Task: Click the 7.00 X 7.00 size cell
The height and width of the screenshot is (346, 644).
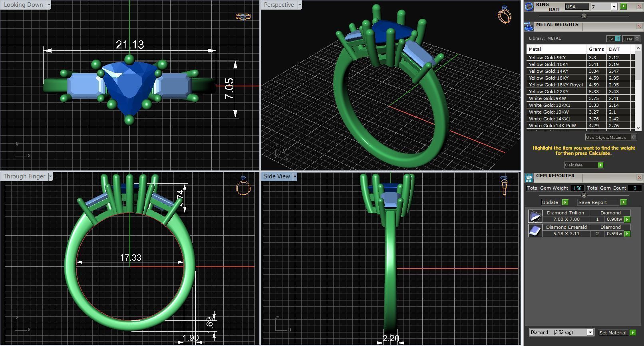Action: (566, 219)
